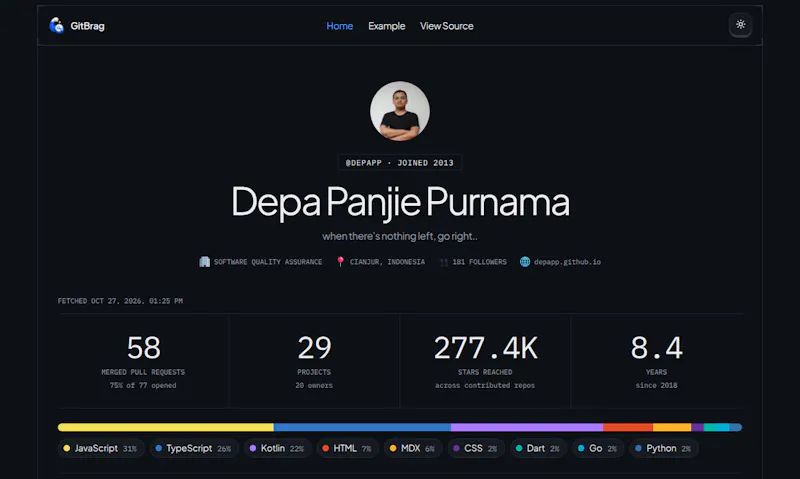Viewport: 800px width, 479px height.
Task: Click the 277.4K stars reached stat
Action: click(485, 361)
